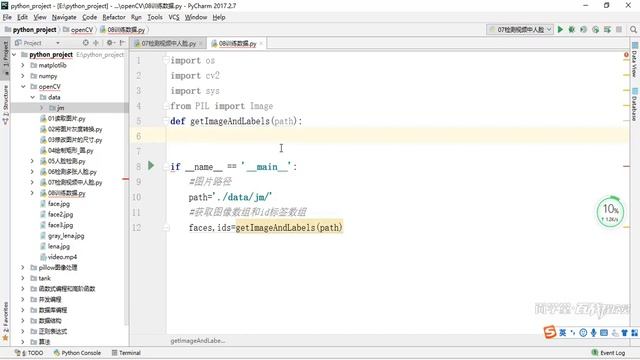This screenshot has height=360, width=640.
Task: Collapse the data folder
Action: pyautogui.click(x=32, y=97)
